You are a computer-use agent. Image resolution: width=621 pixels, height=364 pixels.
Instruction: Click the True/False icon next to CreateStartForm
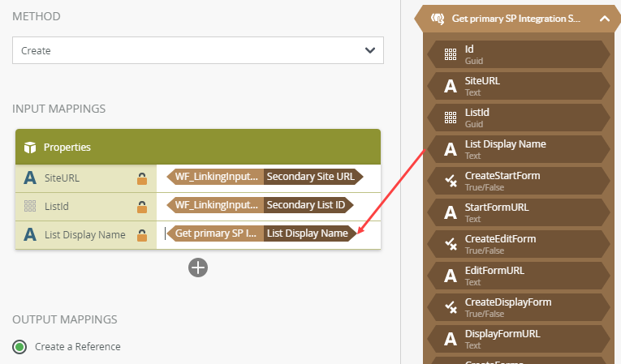[x=450, y=181]
